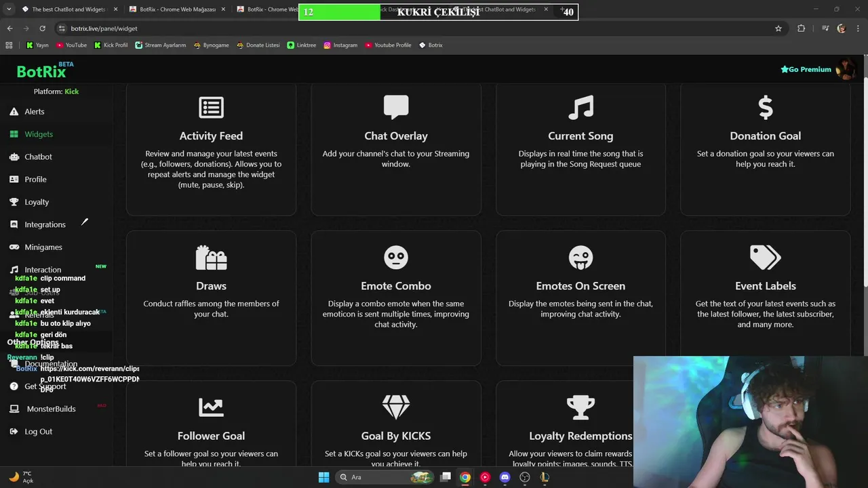Click the Windows Start button
This screenshot has height=488, width=868.
[x=323, y=477]
